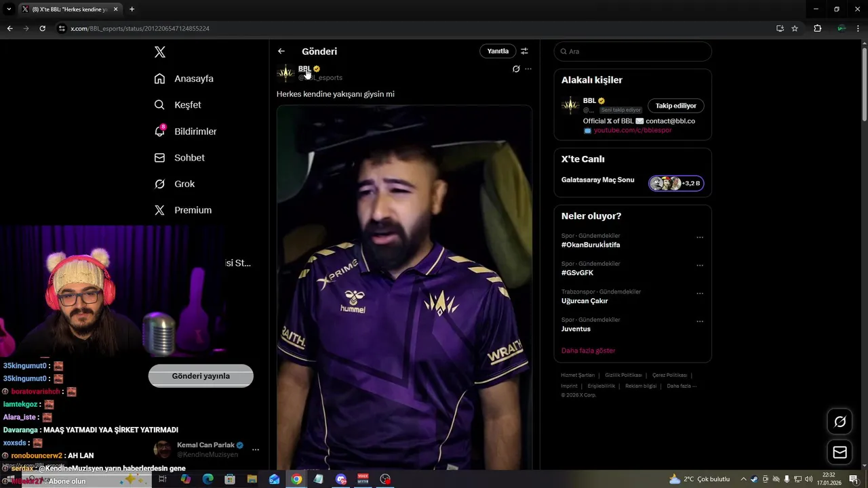Image resolution: width=868 pixels, height=488 pixels.
Task: Open the Çerez Politikası footer link
Action: pos(669,375)
